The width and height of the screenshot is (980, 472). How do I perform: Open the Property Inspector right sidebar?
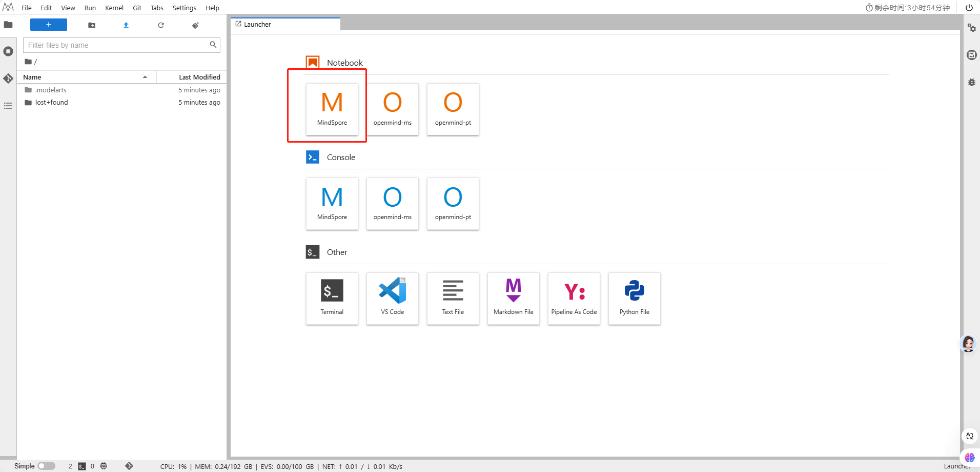click(972, 28)
